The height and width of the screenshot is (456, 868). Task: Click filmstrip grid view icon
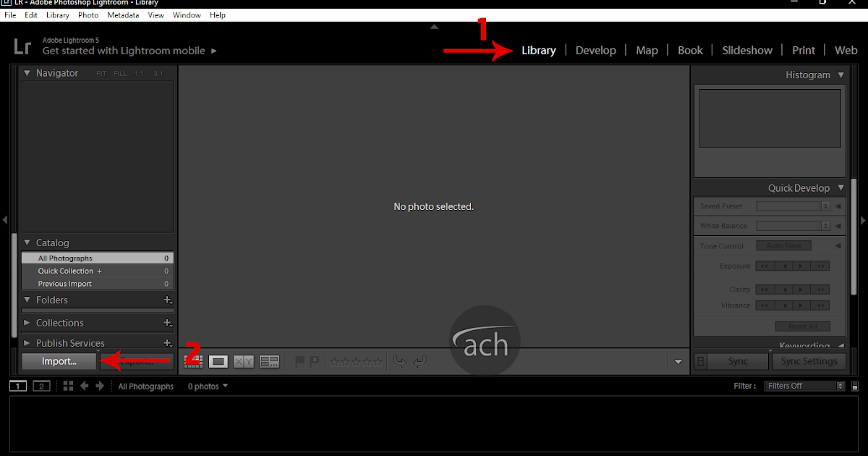click(68, 386)
